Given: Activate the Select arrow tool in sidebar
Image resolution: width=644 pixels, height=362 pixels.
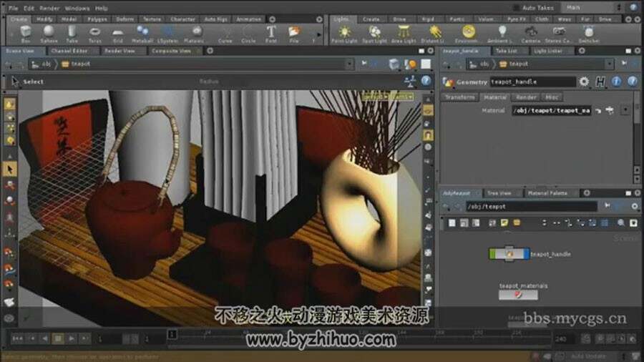Looking at the screenshot, I should [9, 169].
